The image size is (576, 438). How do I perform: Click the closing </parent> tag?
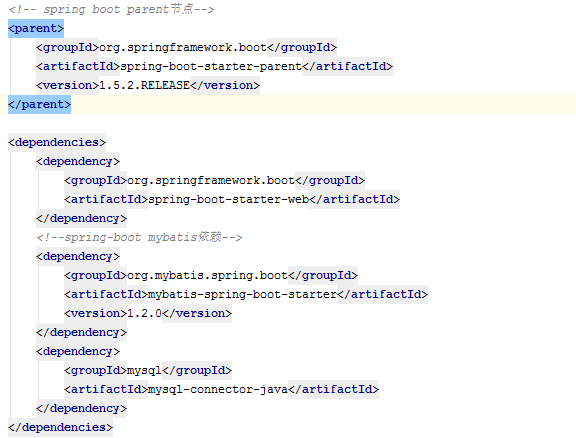39,104
